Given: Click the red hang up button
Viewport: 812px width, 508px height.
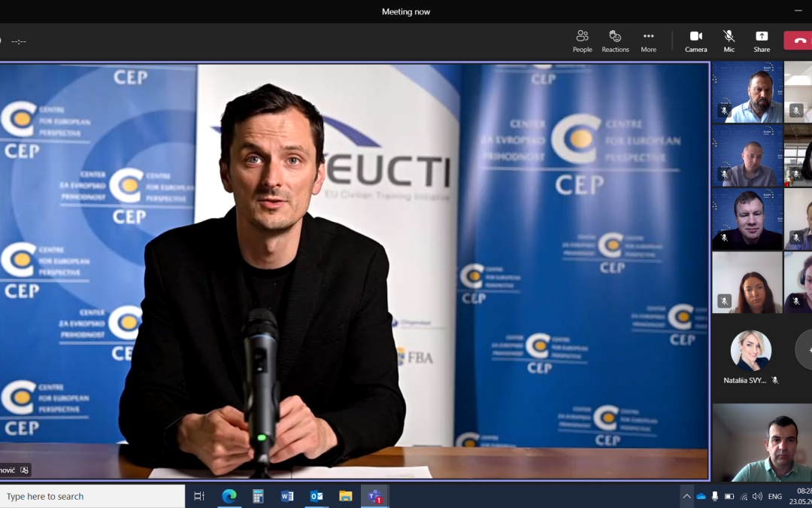Looking at the screenshot, I should [798, 41].
